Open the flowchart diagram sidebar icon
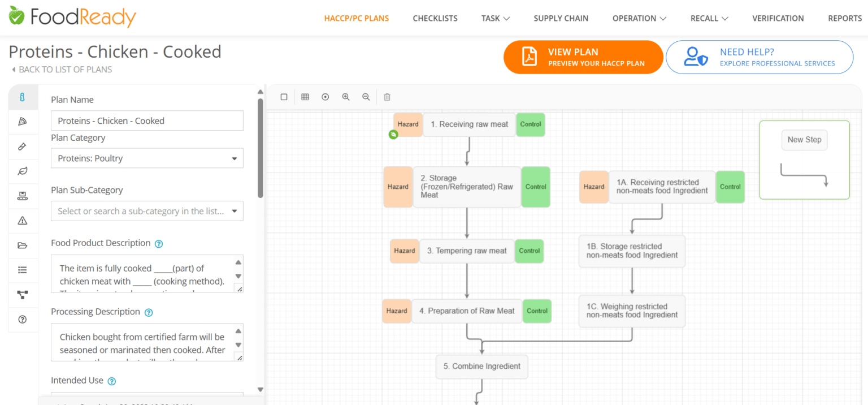 coord(23,295)
